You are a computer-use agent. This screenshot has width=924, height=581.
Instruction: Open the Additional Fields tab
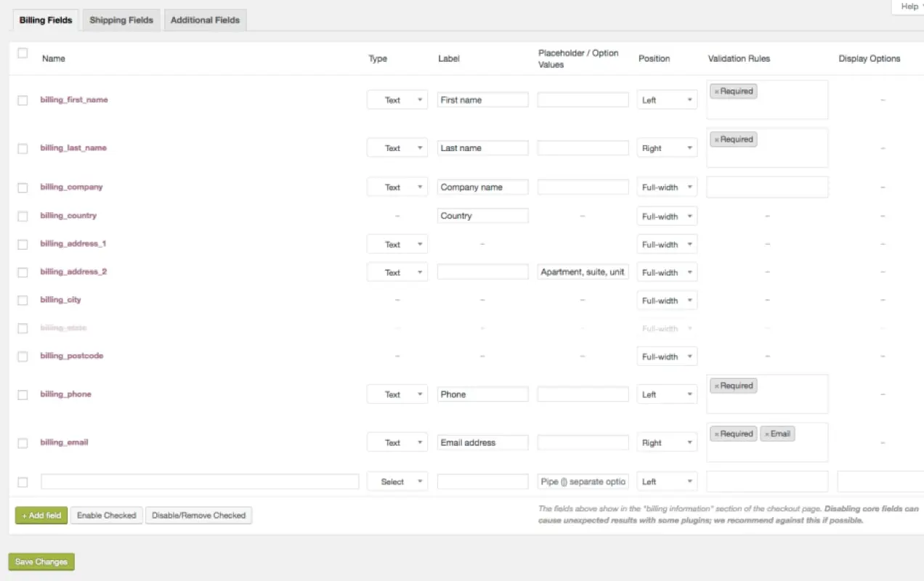(205, 20)
